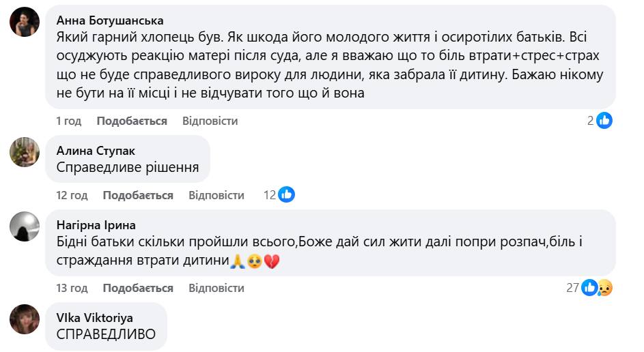Reply to Нагірна Ірина's comment
Image resolution: width=644 pixels, height=352 pixels.
click(216, 288)
